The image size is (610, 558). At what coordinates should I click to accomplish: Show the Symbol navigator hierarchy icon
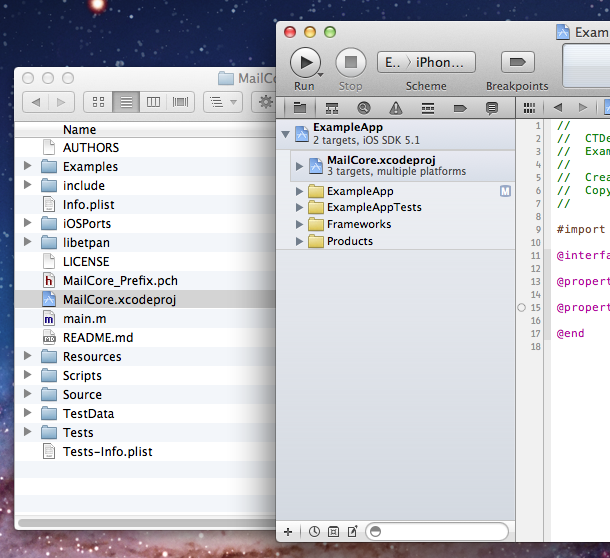331,108
